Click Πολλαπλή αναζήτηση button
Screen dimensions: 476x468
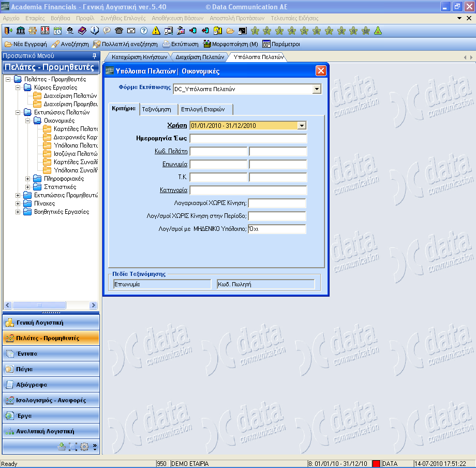click(x=125, y=45)
